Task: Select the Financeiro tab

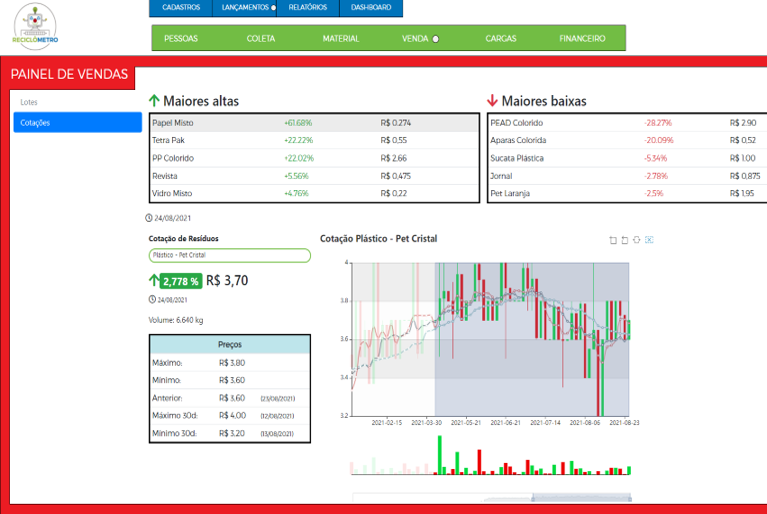Action: (x=582, y=38)
